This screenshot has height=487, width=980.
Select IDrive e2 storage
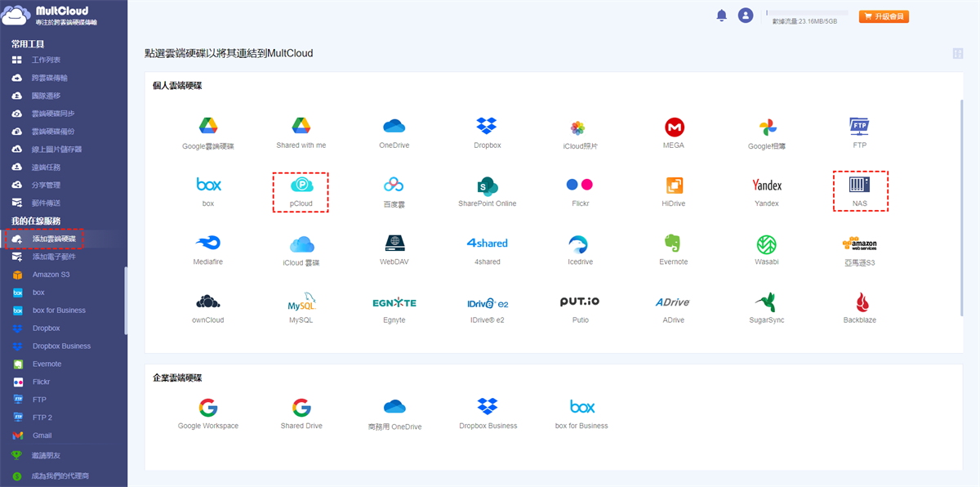click(488, 303)
